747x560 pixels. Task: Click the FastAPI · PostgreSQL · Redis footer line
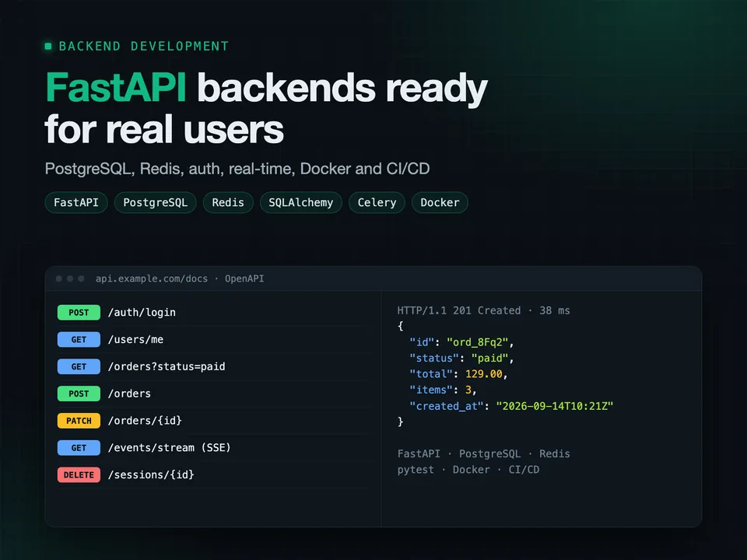pyautogui.click(x=483, y=453)
